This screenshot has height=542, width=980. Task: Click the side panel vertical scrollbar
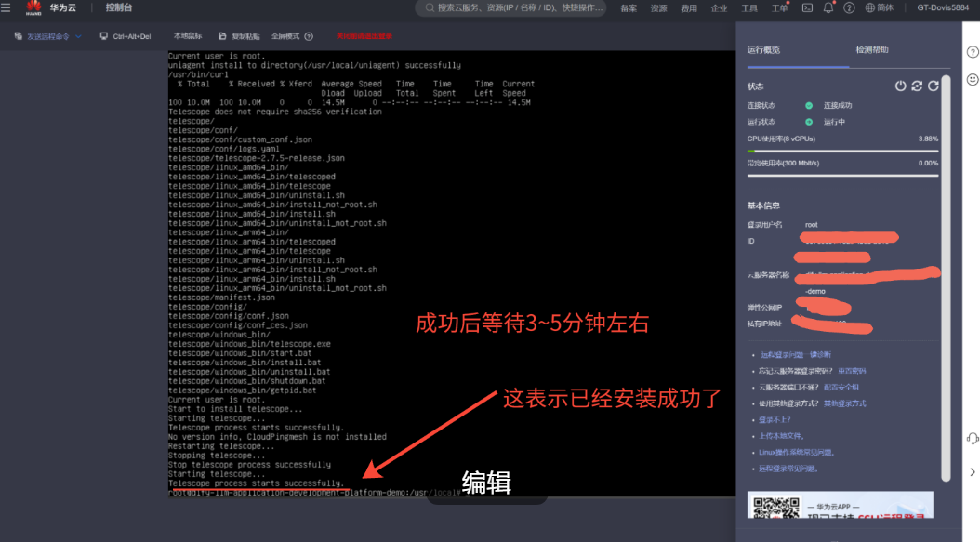(x=946, y=279)
